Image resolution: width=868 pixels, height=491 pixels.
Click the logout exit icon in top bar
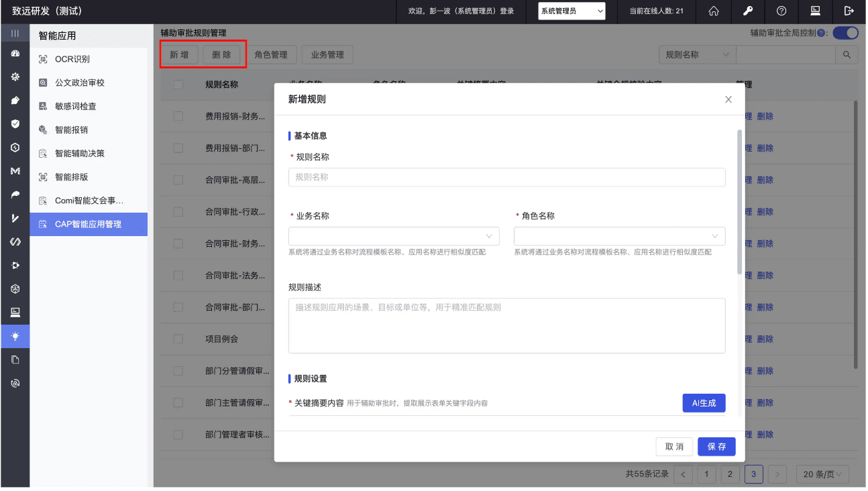(x=849, y=11)
